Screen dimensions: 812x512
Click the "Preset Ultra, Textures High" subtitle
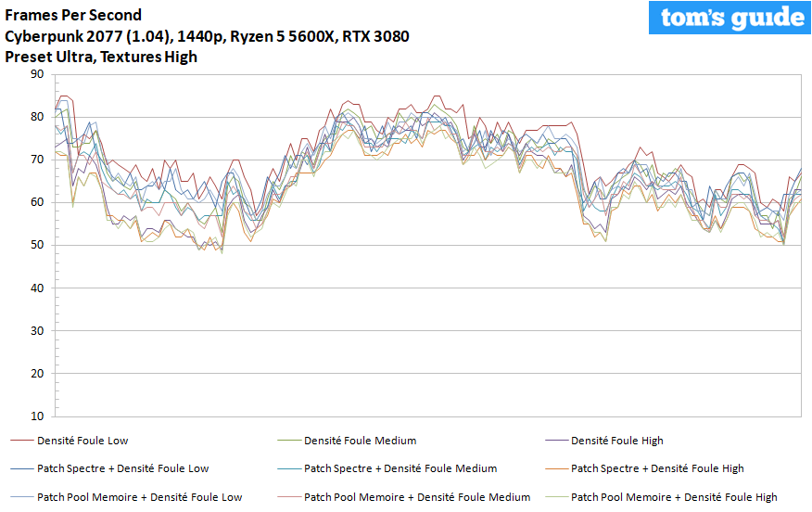(101, 57)
